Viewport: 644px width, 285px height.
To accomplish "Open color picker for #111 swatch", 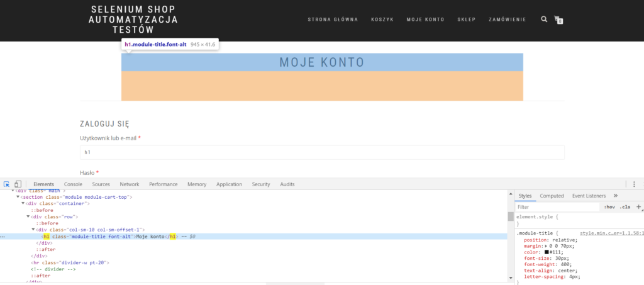I will click(x=547, y=252).
